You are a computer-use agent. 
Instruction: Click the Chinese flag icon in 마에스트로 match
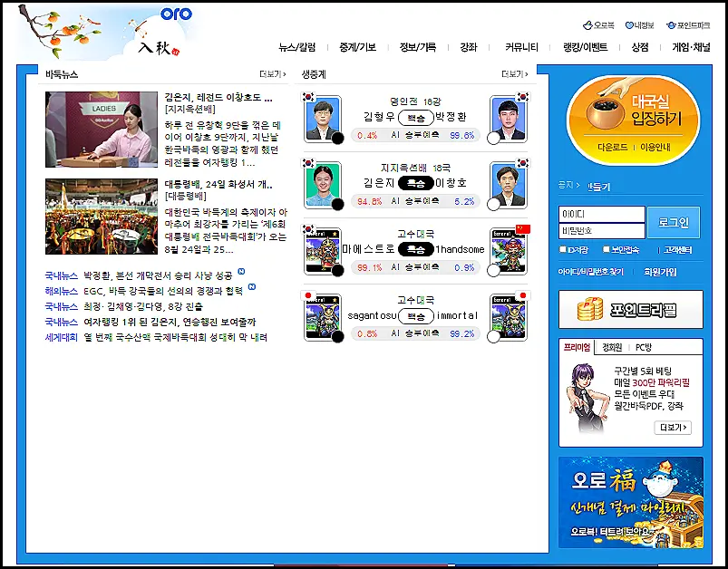522,228
